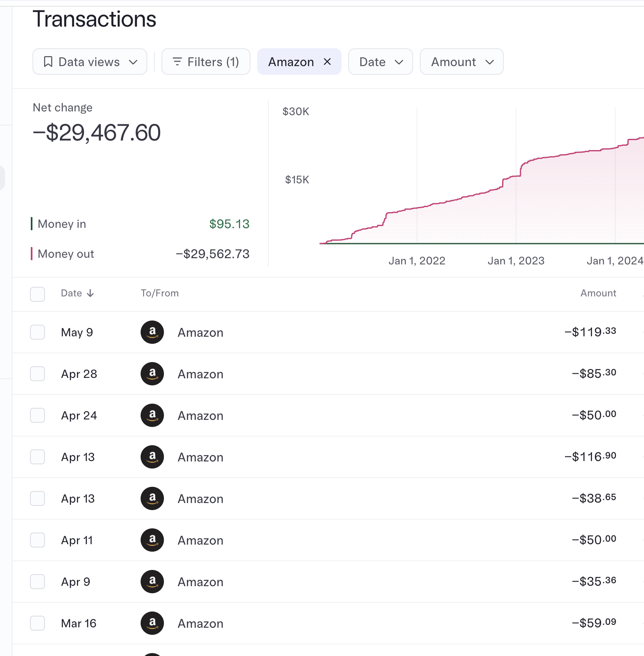
Task: Click the Amazon logo in the Apr 24 row
Action: click(152, 415)
